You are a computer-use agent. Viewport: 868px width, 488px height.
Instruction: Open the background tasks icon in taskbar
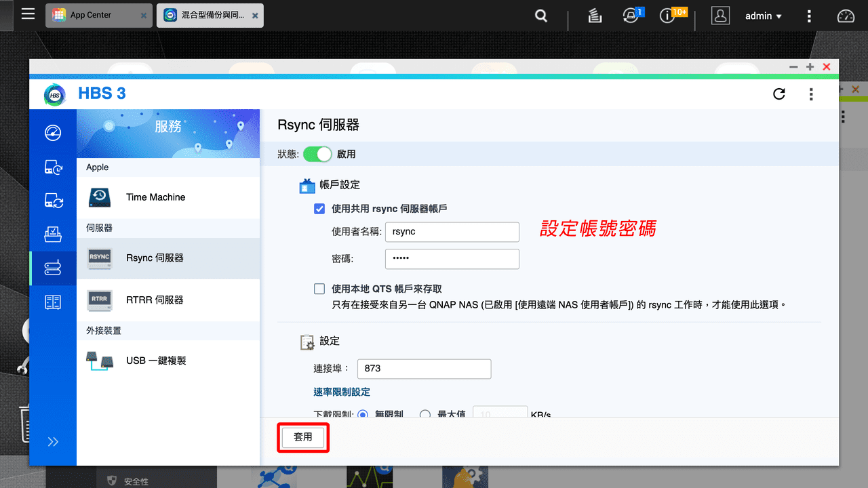tap(594, 15)
